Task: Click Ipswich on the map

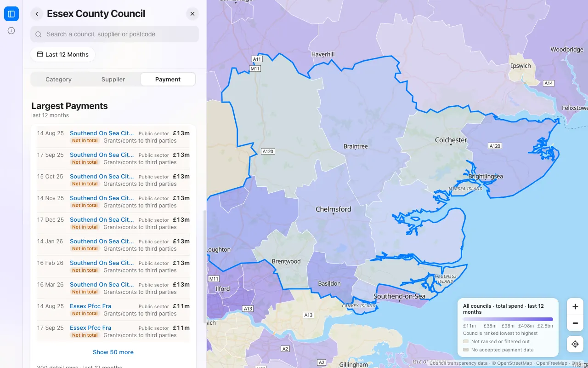Action: 521,66
